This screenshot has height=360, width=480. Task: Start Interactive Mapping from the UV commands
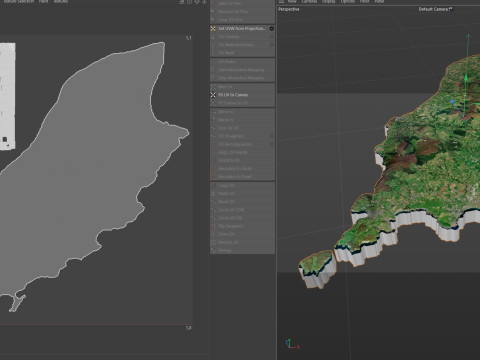click(242, 70)
